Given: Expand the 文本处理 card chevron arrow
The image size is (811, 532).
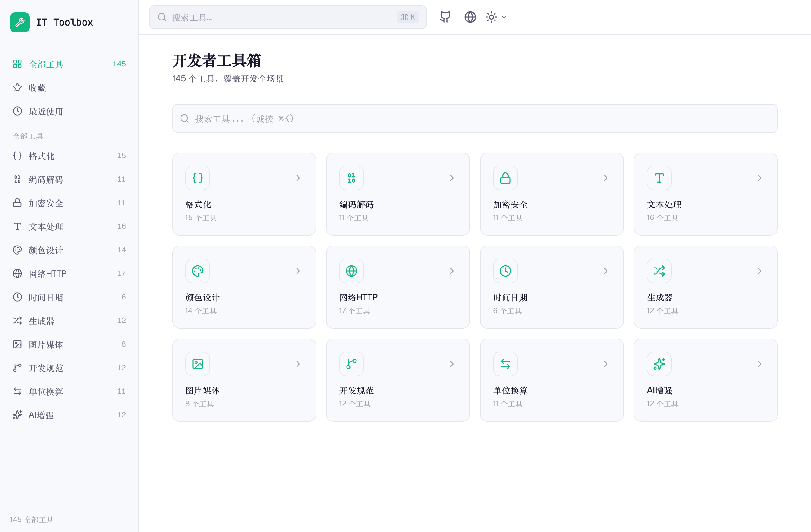Looking at the screenshot, I should (759, 178).
